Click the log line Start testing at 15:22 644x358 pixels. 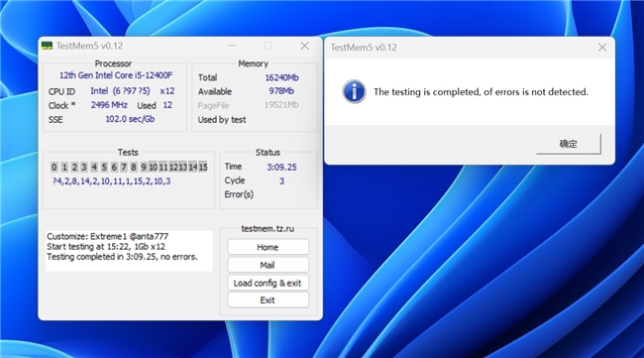pyautogui.click(x=106, y=247)
